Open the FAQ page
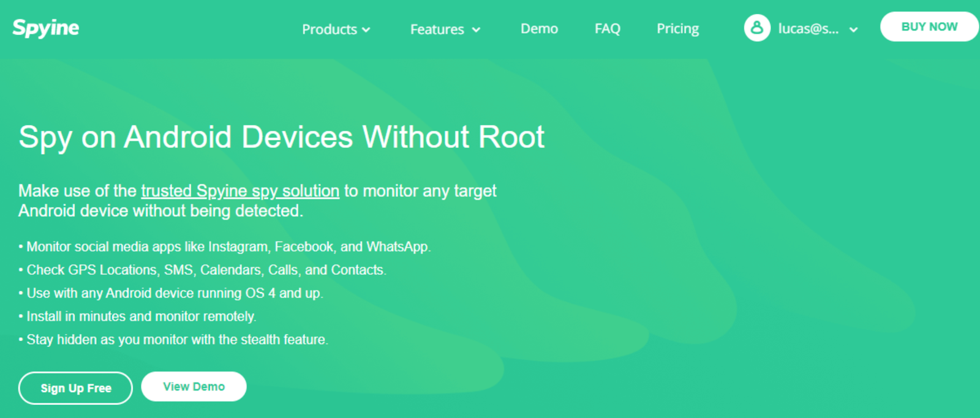The image size is (980, 418). point(608,29)
